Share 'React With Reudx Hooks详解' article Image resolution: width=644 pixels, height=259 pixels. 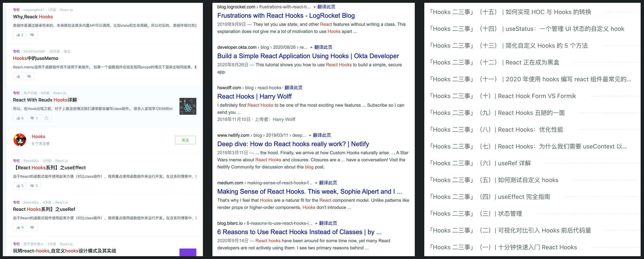46,118
